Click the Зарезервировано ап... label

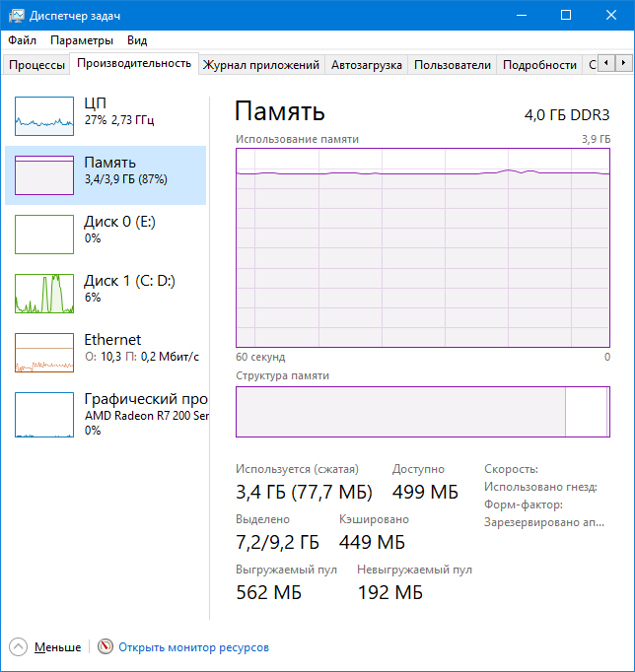pos(544,522)
